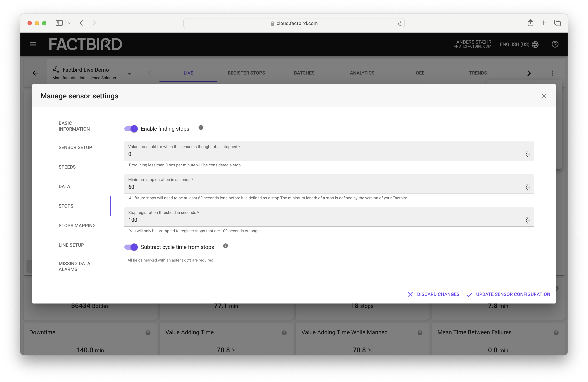Click the minimum stop duration stepper arrows

coord(527,188)
